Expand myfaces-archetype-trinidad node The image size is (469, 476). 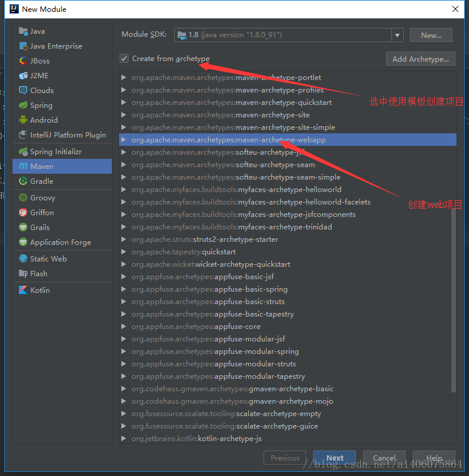(x=123, y=227)
